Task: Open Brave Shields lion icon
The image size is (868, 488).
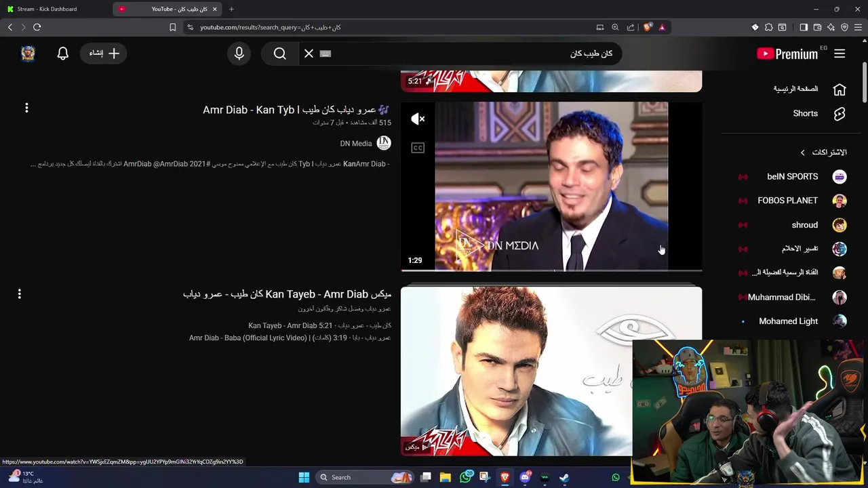Action: pos(648,27)
